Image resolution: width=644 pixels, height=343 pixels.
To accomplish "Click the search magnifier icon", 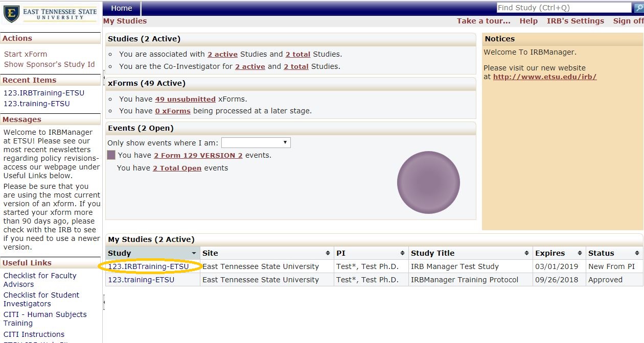I will [638, 8].
